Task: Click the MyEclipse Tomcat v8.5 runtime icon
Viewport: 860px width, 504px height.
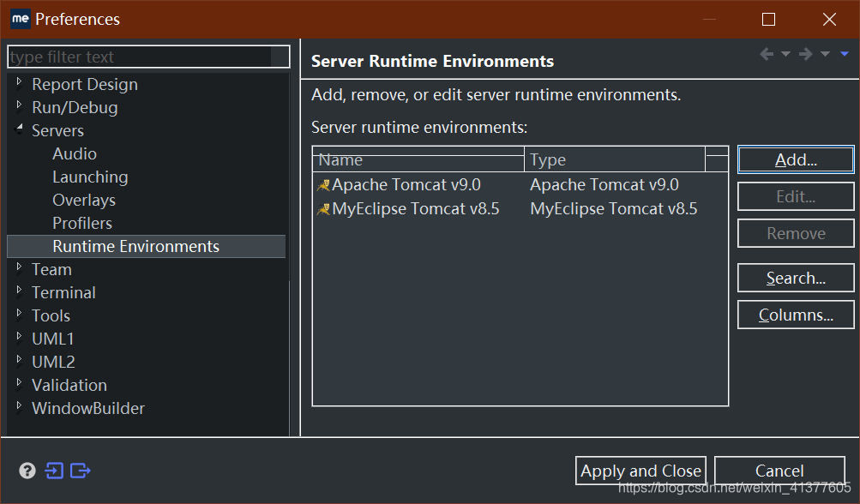Action: pyautogui.click(x=325, y=208)
